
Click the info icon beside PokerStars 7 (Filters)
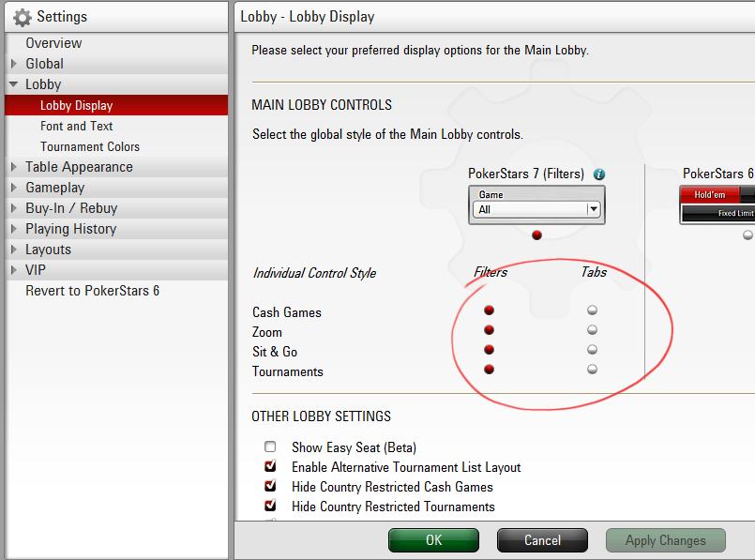coord(599,174)
